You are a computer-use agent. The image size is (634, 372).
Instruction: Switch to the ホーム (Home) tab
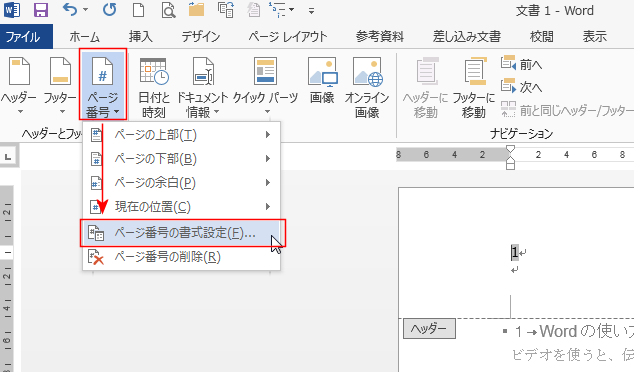point(85,37)
